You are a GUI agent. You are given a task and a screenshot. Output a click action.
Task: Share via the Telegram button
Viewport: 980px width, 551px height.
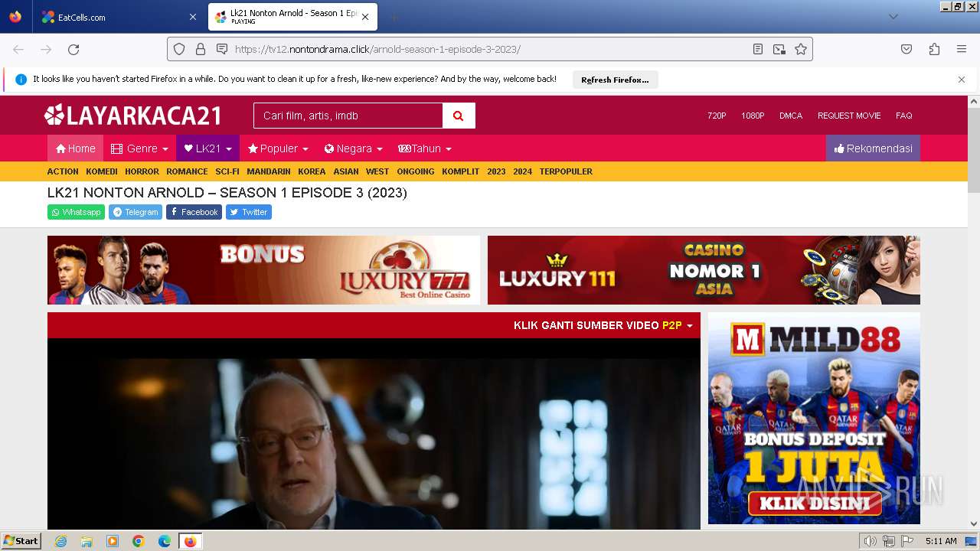(136, 212)
